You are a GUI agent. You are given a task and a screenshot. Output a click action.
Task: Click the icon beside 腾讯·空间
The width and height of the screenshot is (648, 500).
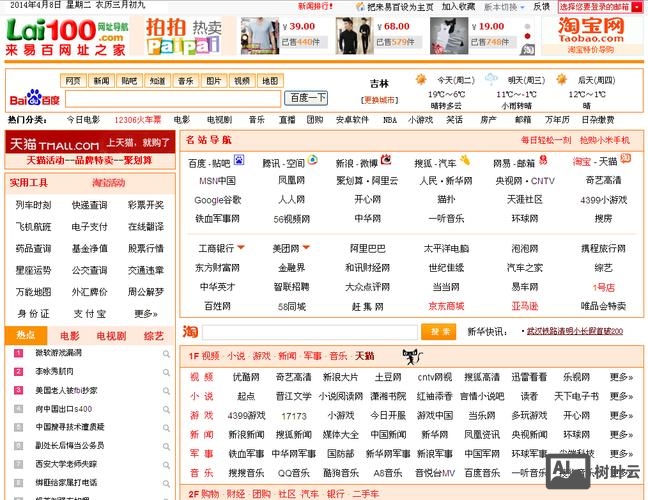(x=313, y=160)
